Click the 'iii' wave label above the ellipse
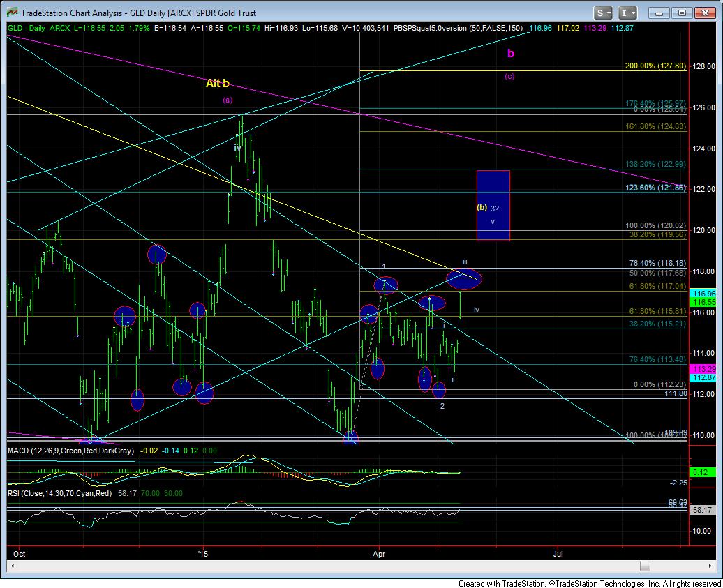 [x=465, y=262]
